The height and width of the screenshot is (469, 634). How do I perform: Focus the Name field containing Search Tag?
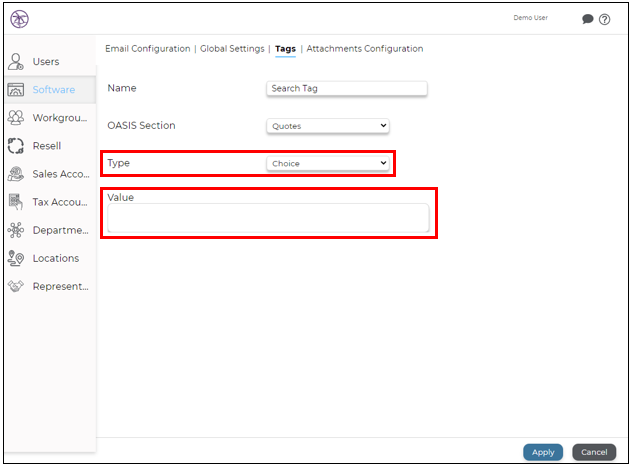click(x=347, y=88)
